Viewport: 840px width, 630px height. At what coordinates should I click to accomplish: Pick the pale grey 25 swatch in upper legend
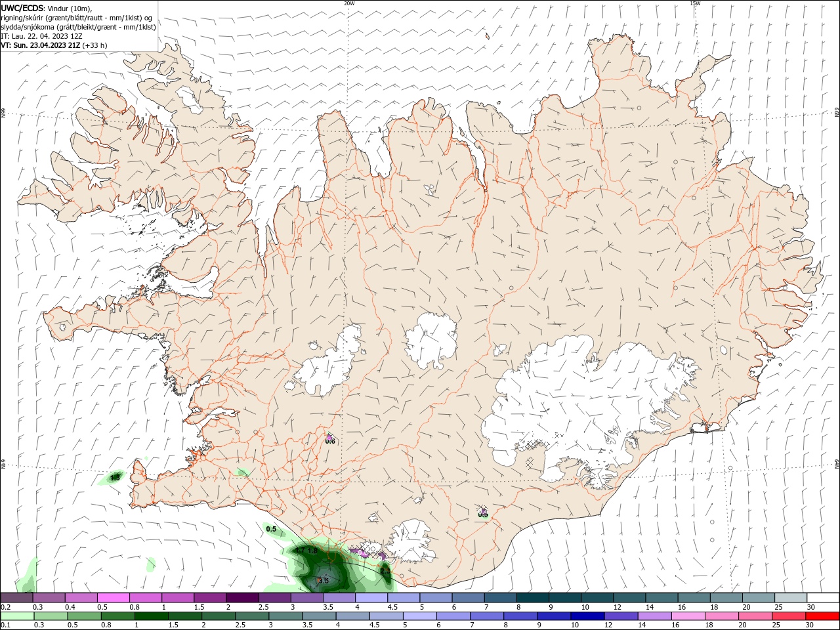pos(791,598)
